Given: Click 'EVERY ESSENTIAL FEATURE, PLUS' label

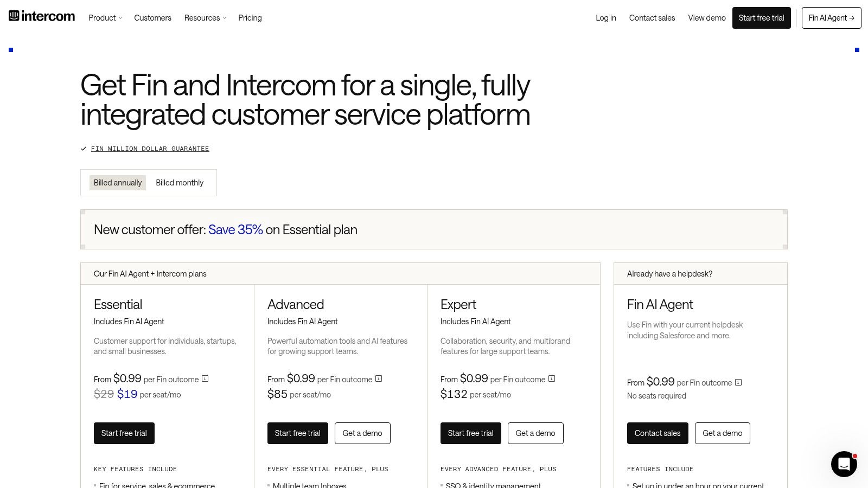Looking at the screenshot, I should (328, 469).
